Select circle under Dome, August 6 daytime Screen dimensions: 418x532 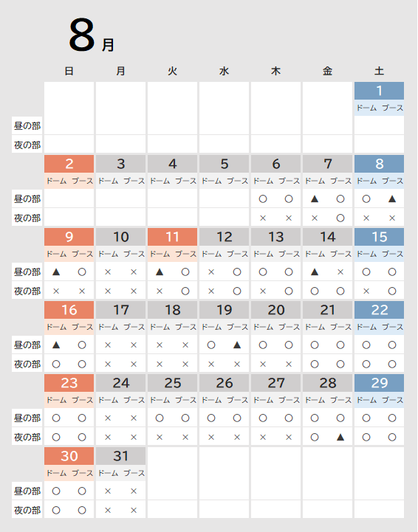pos(263,198)
